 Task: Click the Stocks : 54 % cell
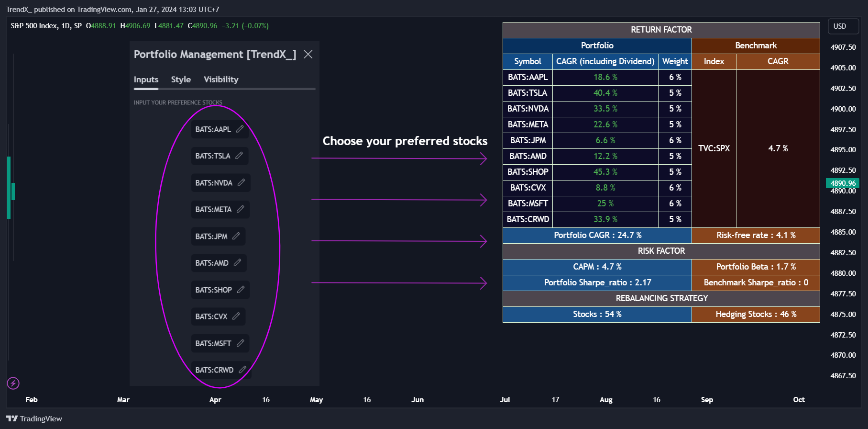click(597, 314)
